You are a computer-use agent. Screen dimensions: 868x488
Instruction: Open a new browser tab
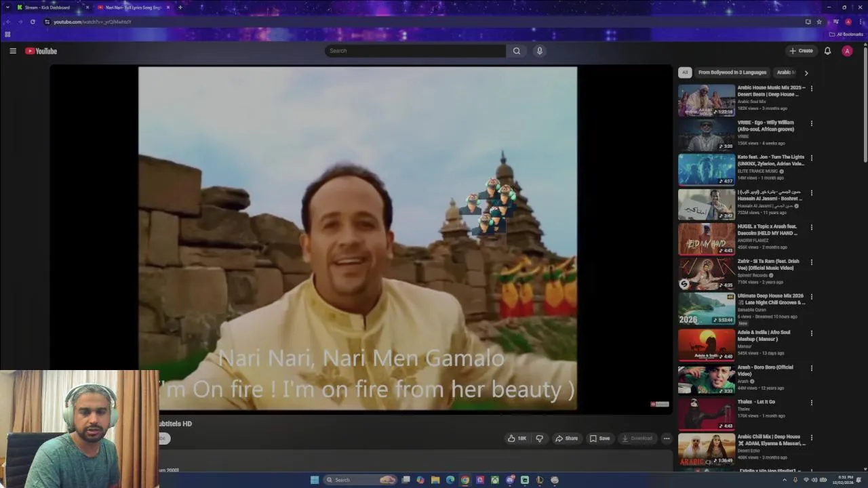[x=180, y=7]
